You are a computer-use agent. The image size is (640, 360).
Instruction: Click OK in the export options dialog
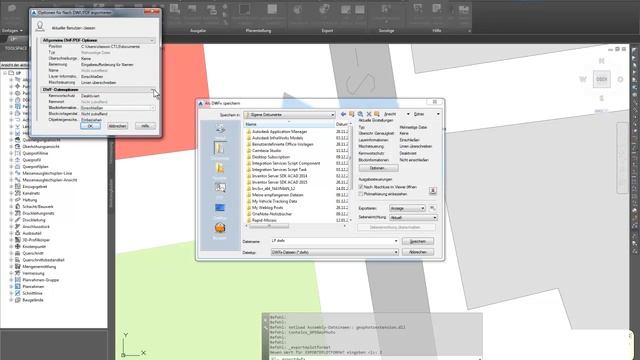[91, 126]
